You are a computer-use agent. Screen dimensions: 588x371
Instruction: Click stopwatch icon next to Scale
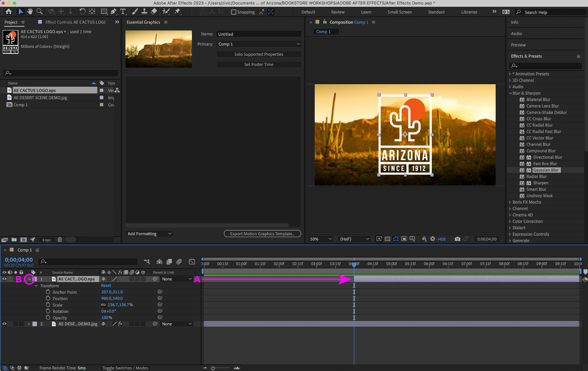click(x=48, y=305)
